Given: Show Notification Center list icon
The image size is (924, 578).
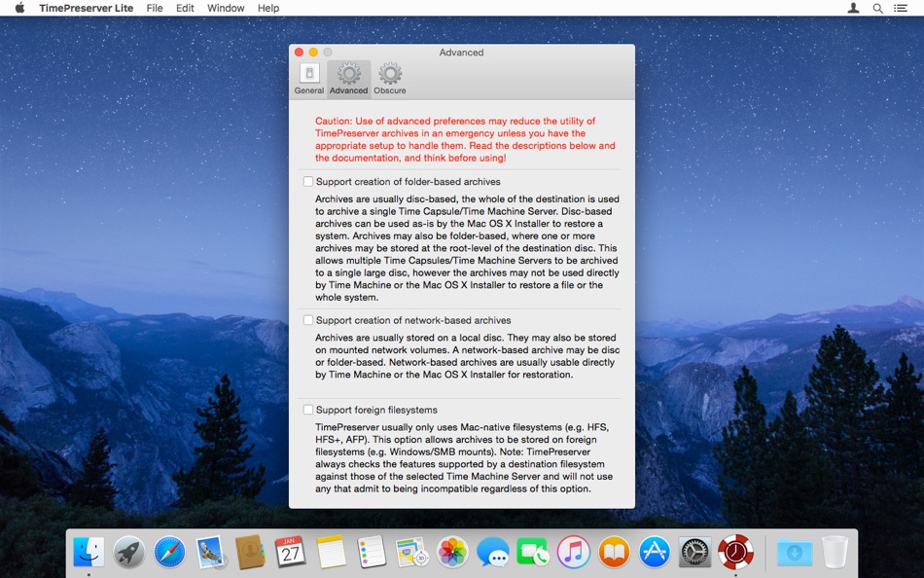Looking at the screenshot, I should [901, 8].
